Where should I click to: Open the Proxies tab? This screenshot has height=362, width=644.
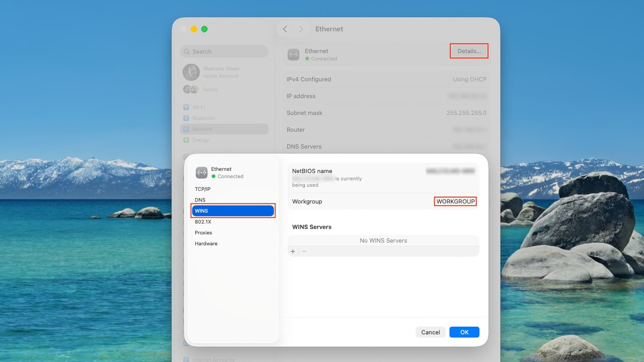[x=203, y=233]
